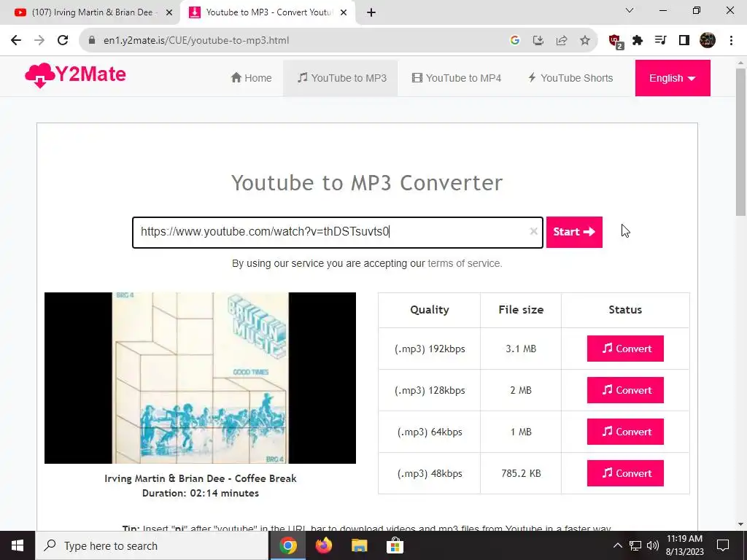
Task: Click the 'Status' column header
Action: pyautogui.click(x=625, y=309)
